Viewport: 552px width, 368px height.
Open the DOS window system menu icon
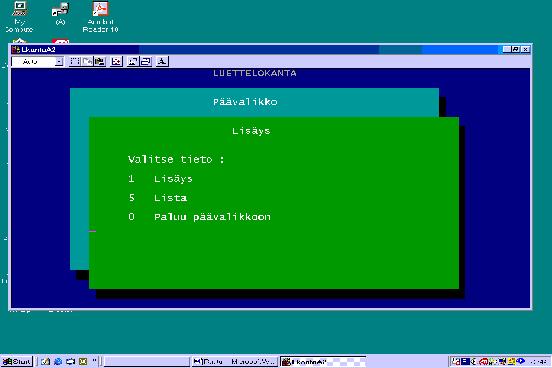15,50
